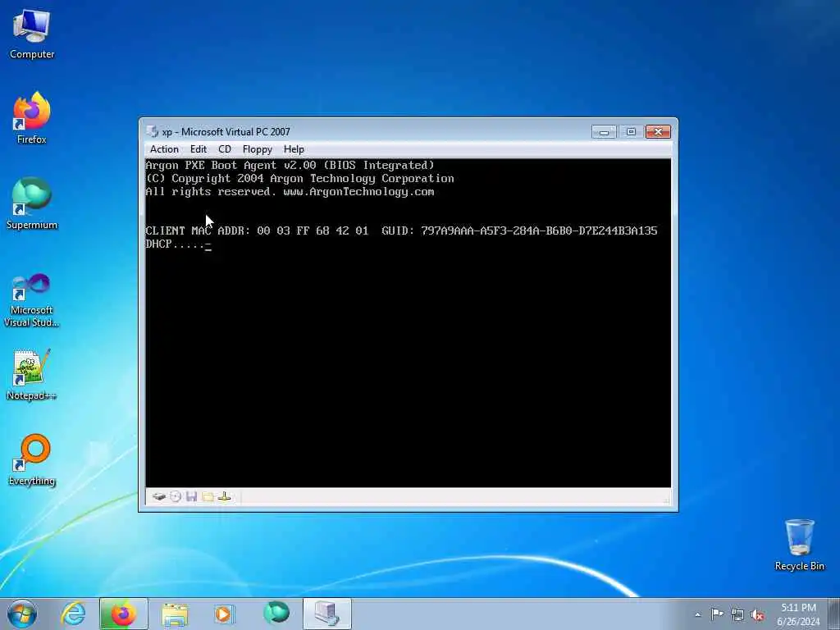Open the network tray icon
The image size is (840, 630).
point(737,614)
